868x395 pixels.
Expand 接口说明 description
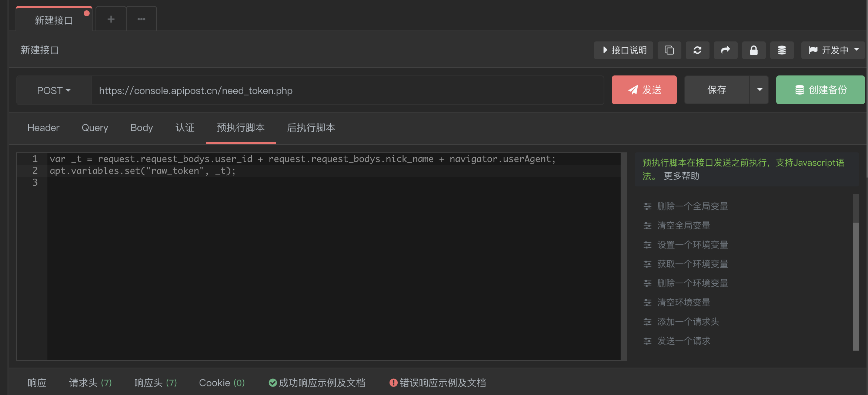click(x=624, y=50)
